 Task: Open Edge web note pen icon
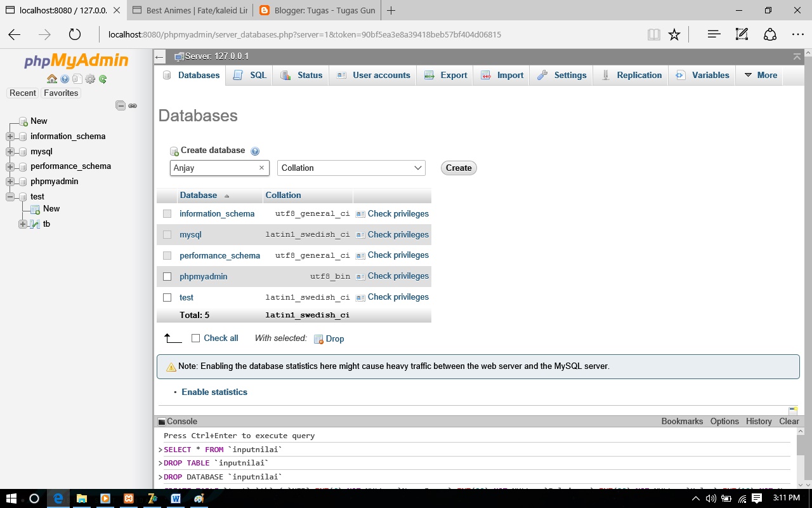click(742, 34)
